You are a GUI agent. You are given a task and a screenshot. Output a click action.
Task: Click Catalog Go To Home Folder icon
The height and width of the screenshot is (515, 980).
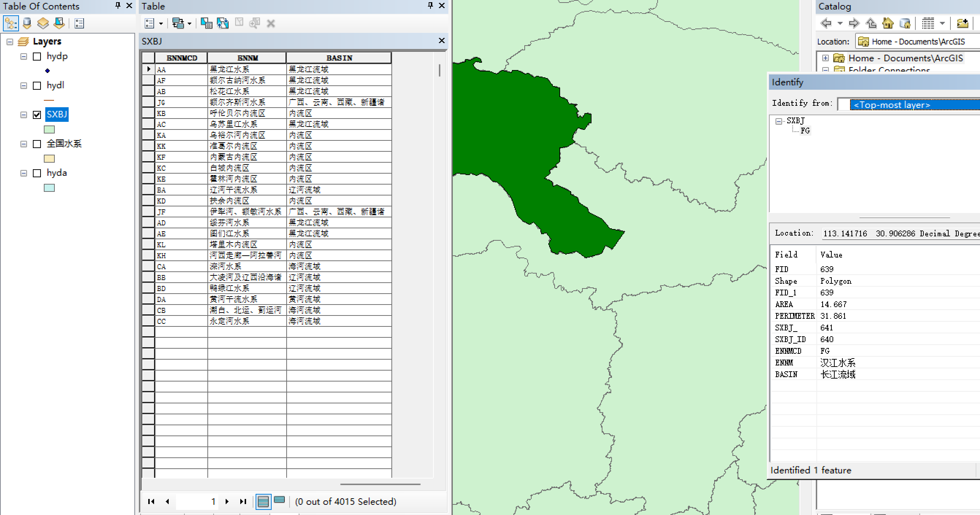point(888,24)
